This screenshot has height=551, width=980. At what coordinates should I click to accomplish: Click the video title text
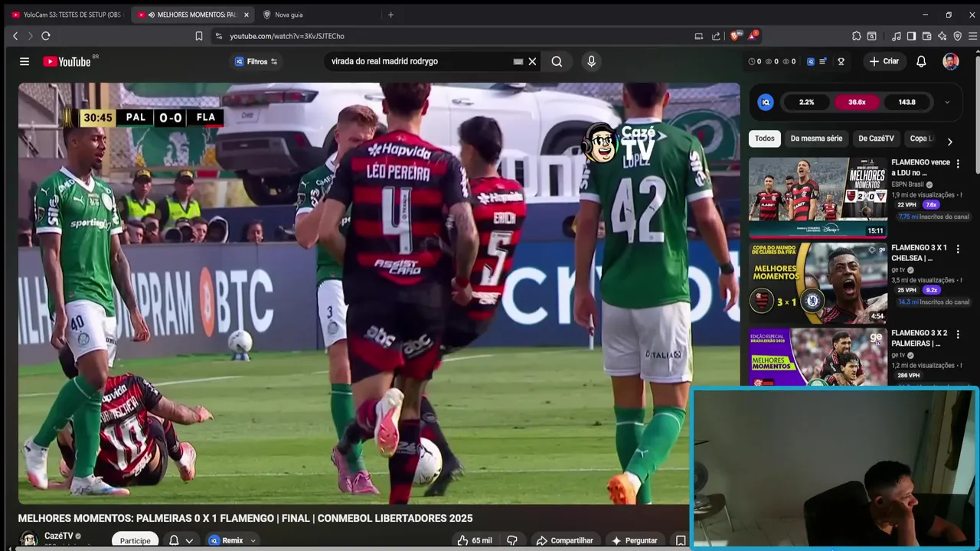point(245,518)
